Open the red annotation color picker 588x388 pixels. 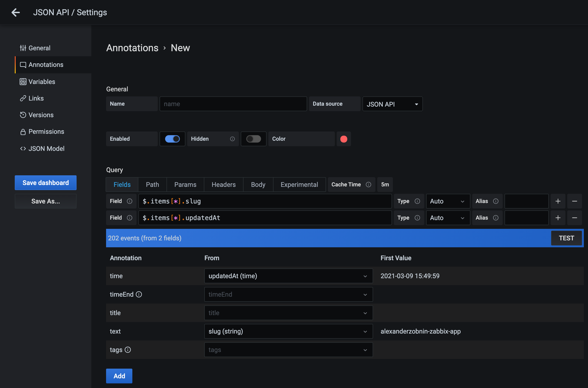[344, 139]
